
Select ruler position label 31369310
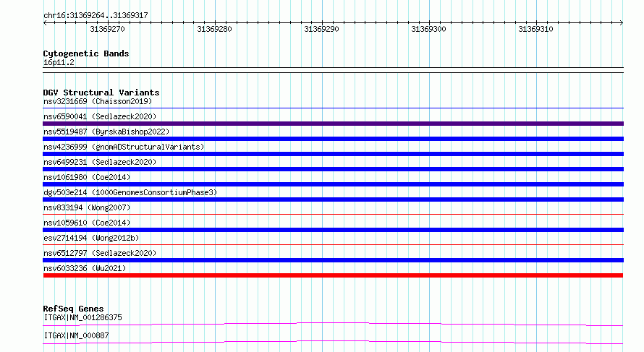tap(535, 29)
